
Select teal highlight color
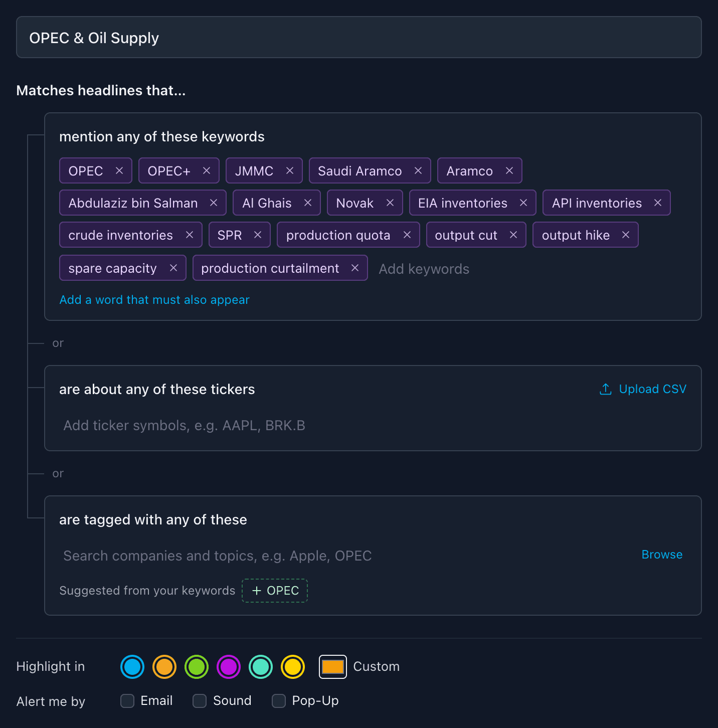tap(261, 667)
